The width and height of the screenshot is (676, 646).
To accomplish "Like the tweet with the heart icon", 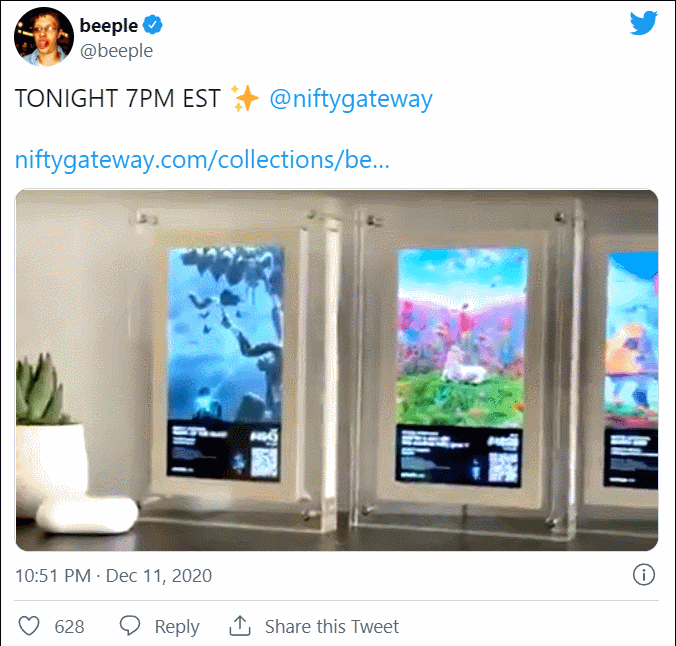I will click(x=29, y=626).
